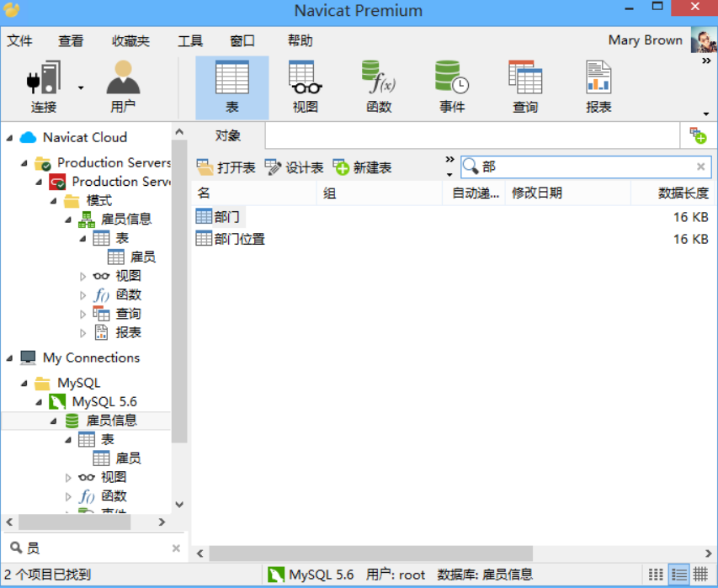Select the 雇员 table under MySQL 5.6
The width and height of the screenshot is (718, 588).
(x=117, y=458)
